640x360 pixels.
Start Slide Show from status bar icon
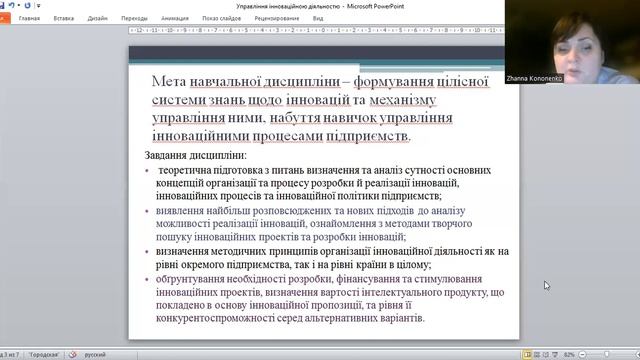click(x=555, y=355)
